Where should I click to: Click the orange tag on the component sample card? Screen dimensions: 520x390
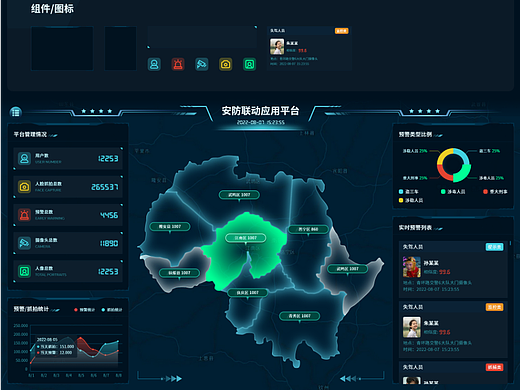342,31
